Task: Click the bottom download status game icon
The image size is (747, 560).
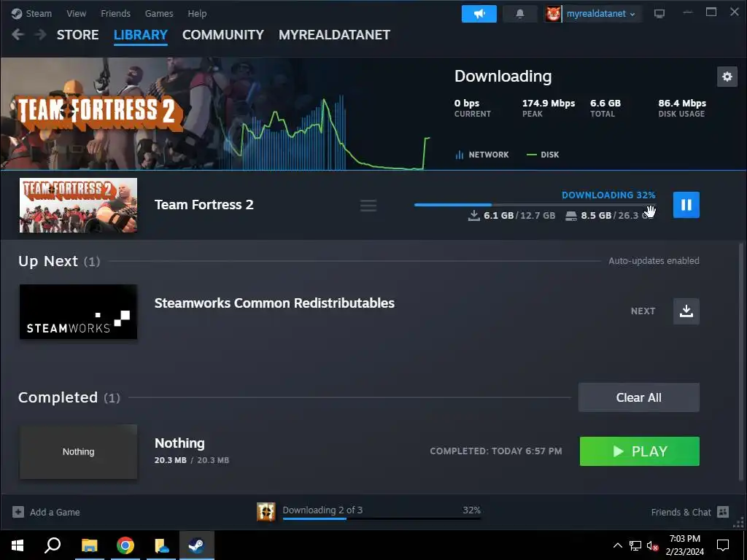Action: [266, 512]
